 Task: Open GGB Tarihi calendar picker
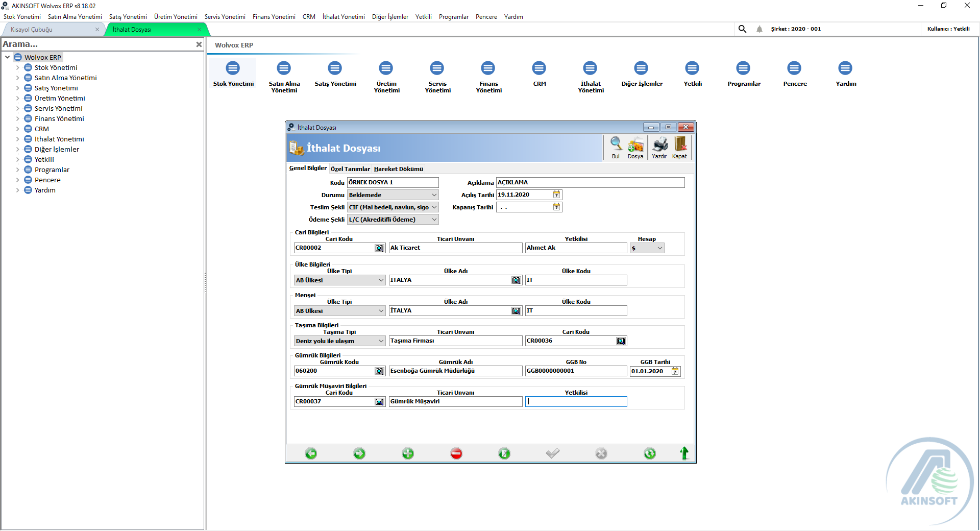675,371
